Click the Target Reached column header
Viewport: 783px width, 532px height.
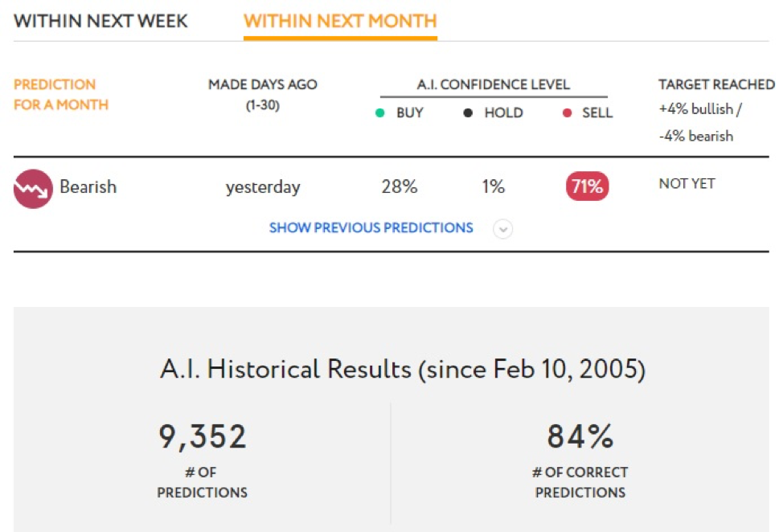tap(716, 84)
